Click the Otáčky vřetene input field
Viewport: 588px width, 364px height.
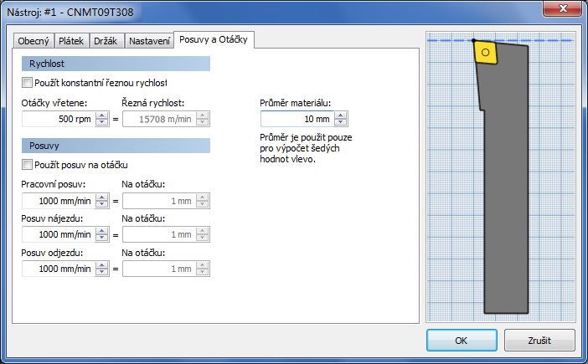click(x=59, y=119)
